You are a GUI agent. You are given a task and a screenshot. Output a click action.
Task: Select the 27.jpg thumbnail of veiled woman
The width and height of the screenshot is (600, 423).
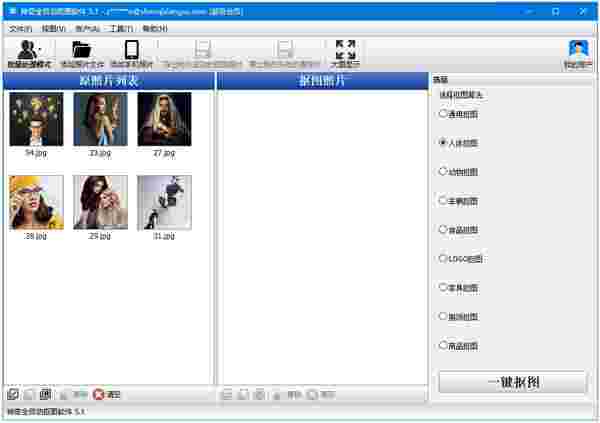tap(165, 119)
